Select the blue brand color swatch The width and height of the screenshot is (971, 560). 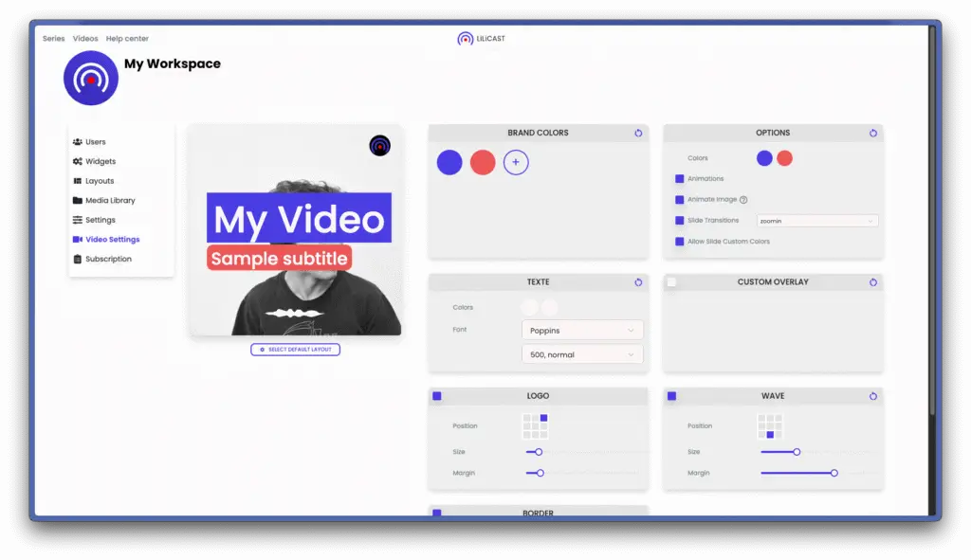[449, 162]
